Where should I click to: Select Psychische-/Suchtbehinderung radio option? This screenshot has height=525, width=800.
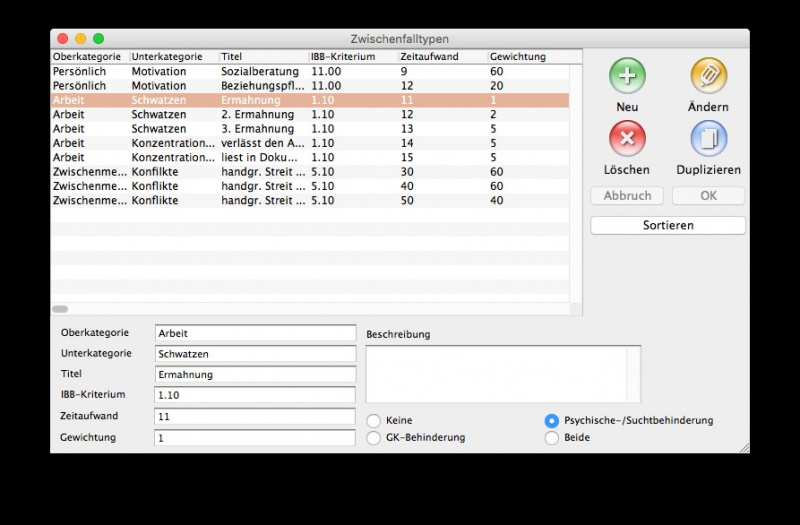(x=551, y=421)
